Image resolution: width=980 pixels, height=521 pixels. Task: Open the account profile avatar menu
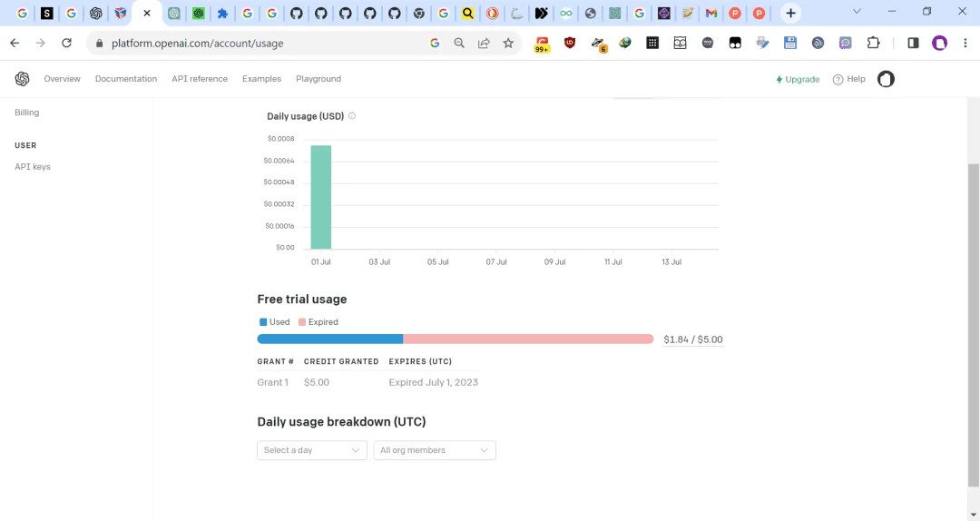coord(886,80)
